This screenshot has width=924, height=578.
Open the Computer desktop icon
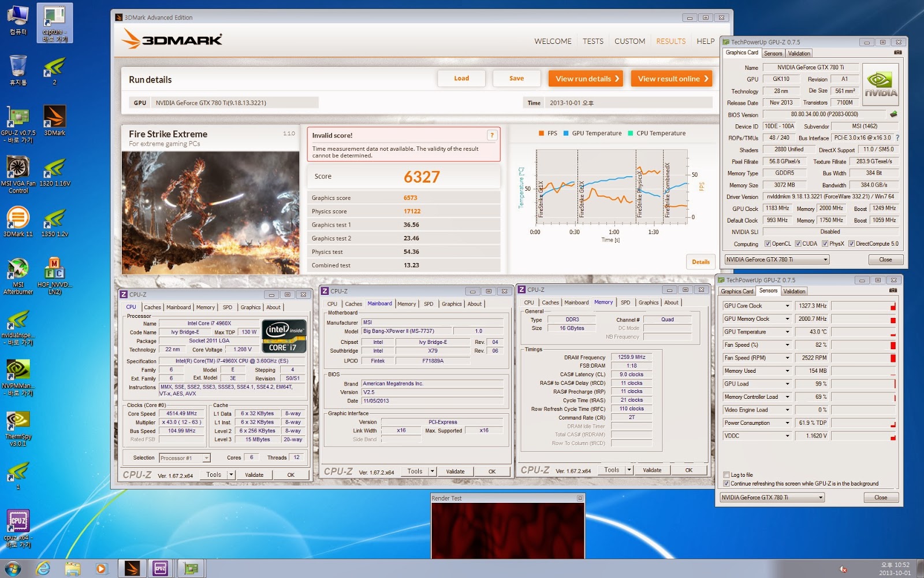(x=18, y=20)
